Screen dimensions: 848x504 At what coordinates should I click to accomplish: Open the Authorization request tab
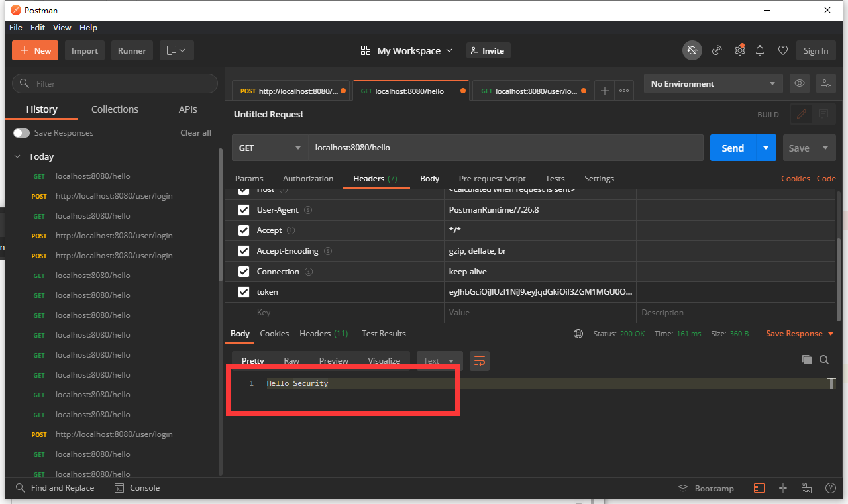point(308,179)
